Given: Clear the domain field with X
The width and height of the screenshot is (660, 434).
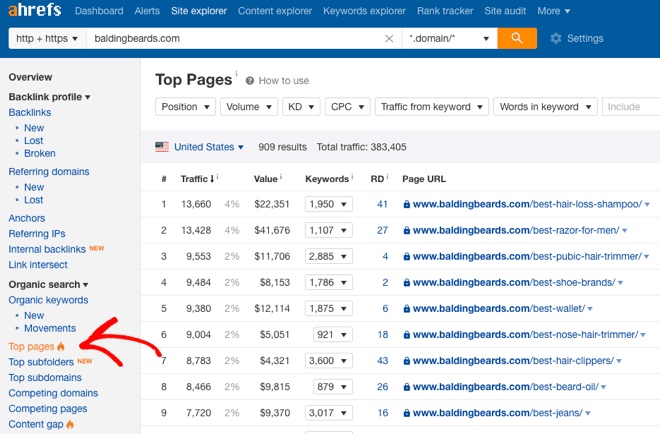Looking at the screenshot, I should click(x=389, y=39).
